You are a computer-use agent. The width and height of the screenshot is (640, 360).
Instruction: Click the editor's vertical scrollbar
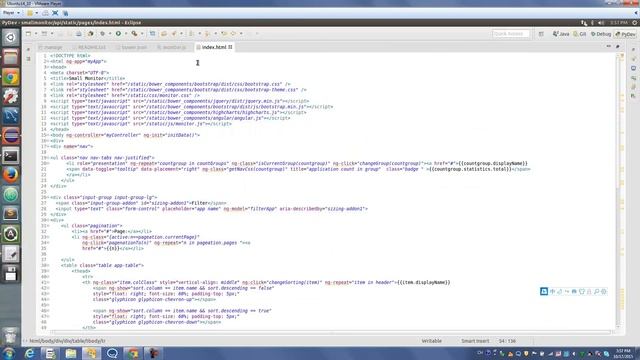point(618,192)
